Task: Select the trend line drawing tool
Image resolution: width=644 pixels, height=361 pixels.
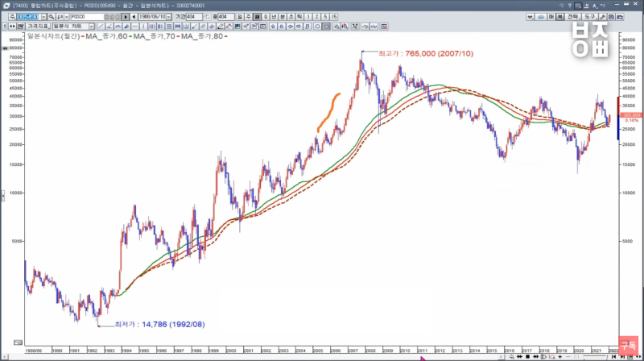Action: coord(101,27)
